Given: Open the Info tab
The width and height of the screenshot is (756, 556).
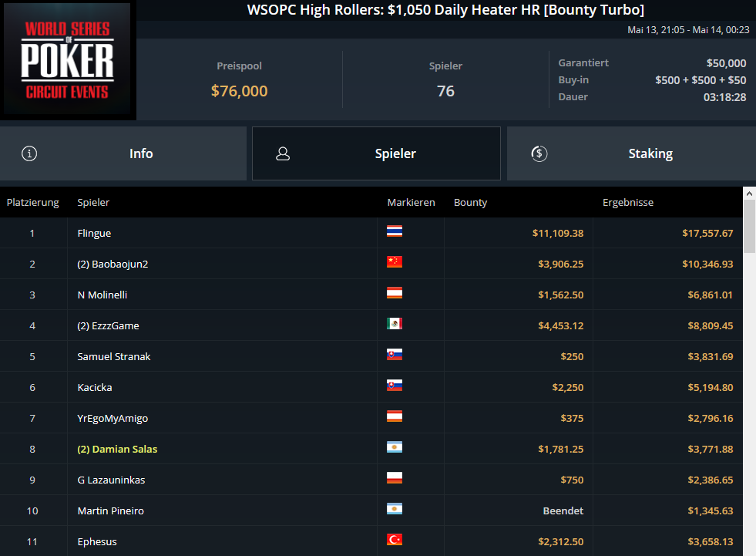Looking at the screenshot, I should [123, 153].
